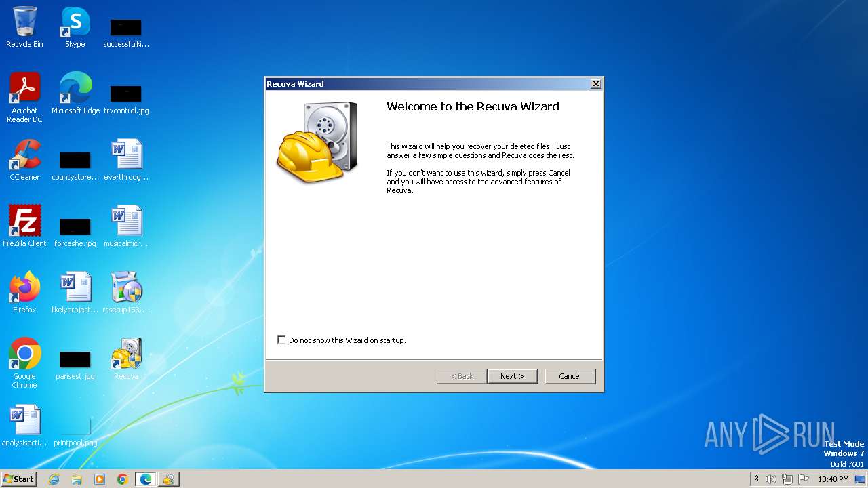
Task: Click Next in the Recuva Wizard
Action: coord(512,376)
